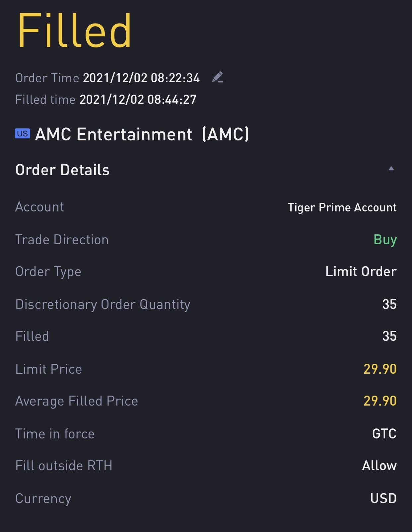Click the yellow Limit Price value 29.90
Viewport: 412px width, 532px height.
(x=380, y=369)
